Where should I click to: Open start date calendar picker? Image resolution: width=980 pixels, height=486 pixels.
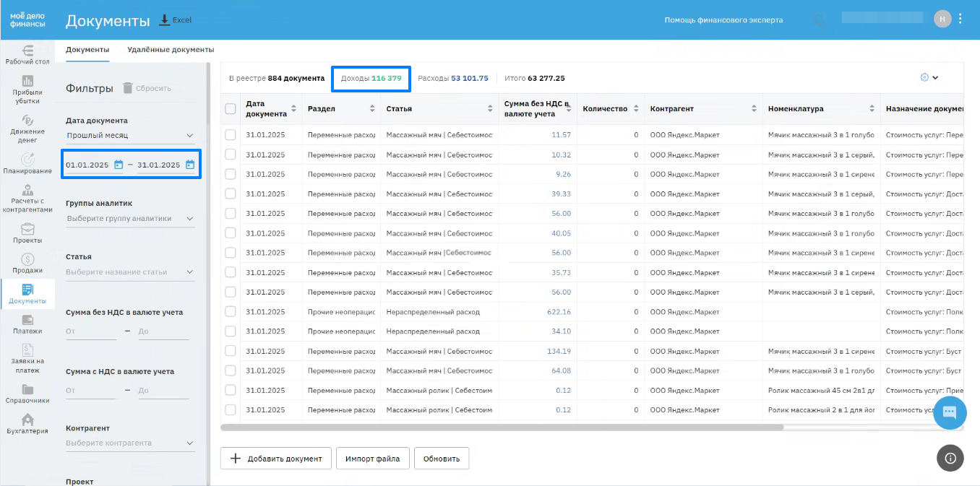pyautogui.click(x=119, y=165)
